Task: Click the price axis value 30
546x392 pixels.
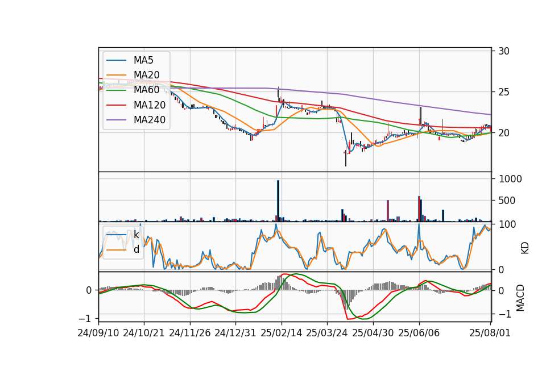Action: pyautogui.click(x=504, y=51)
